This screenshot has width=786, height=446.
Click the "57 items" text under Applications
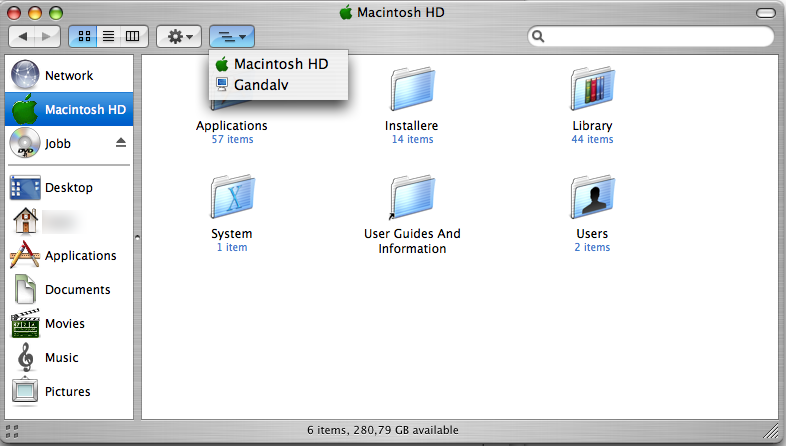click(x=232, y=139)
